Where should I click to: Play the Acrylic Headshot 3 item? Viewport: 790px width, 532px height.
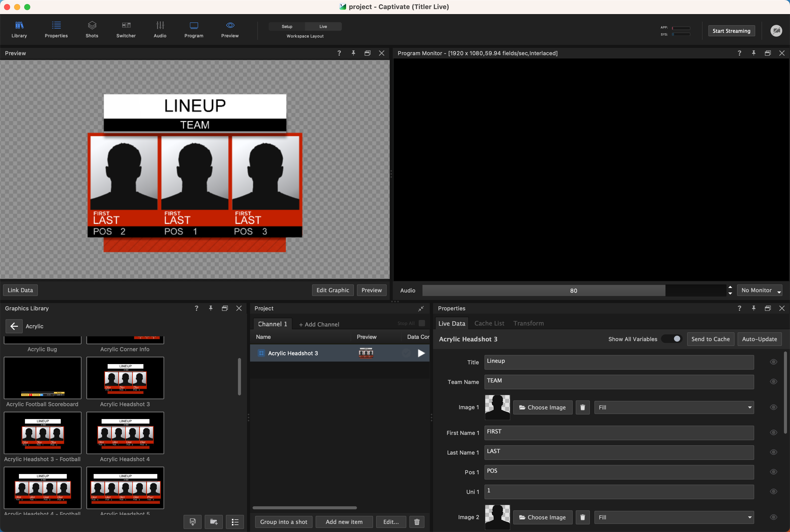[421, 353]
